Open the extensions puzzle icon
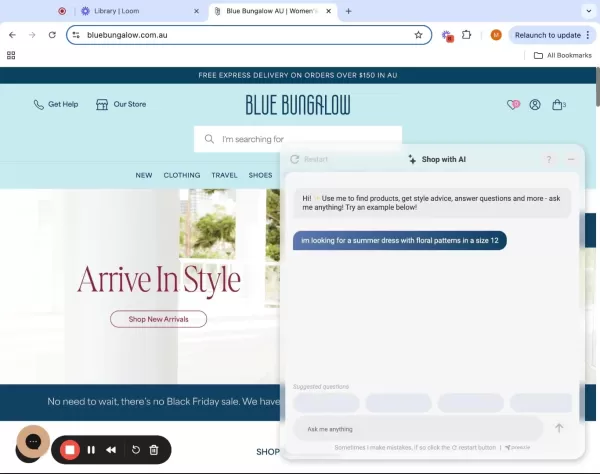 point(466,35)
